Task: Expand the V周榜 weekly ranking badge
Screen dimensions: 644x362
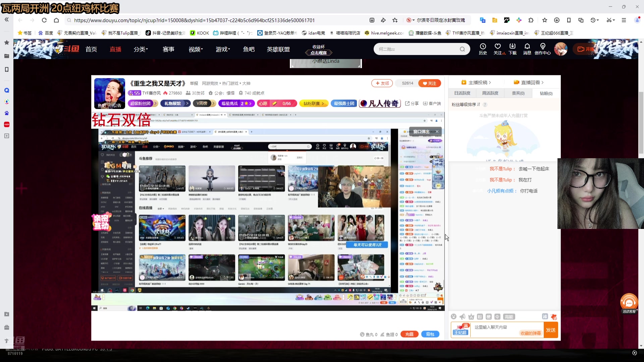Action: tap(204, 103)
